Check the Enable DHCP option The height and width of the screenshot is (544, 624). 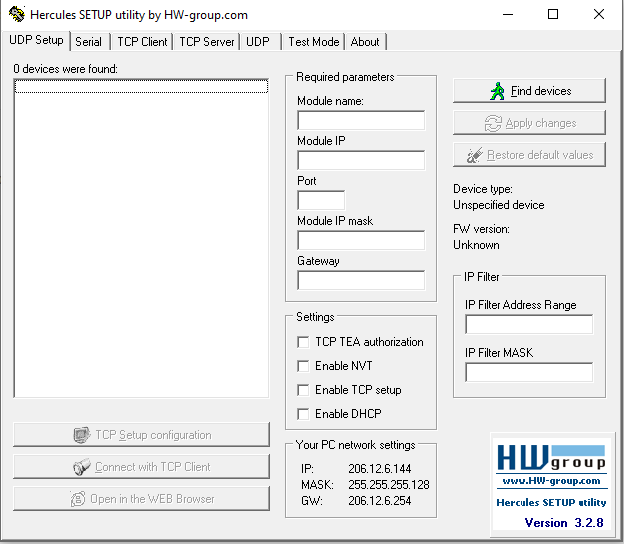point(303,414)
